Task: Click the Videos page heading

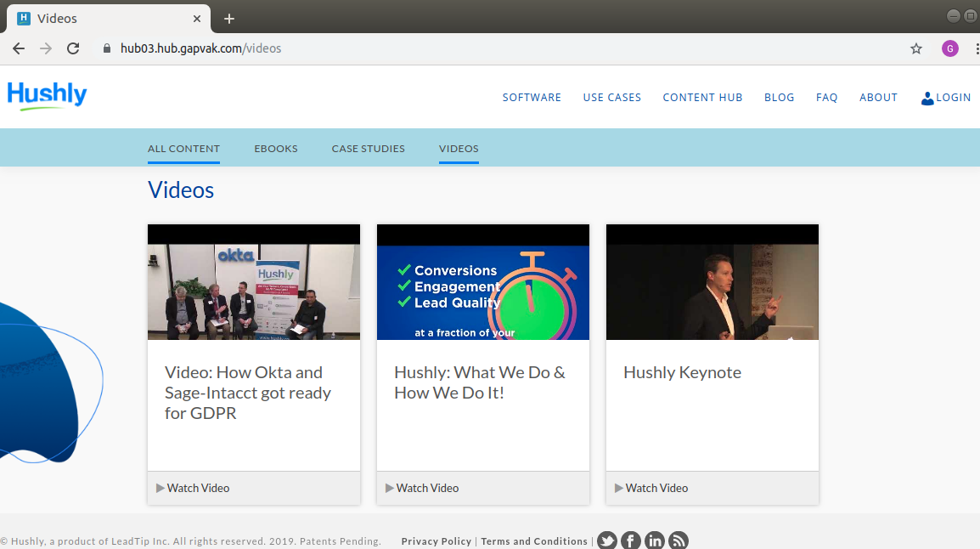Action: click(181, 190)
